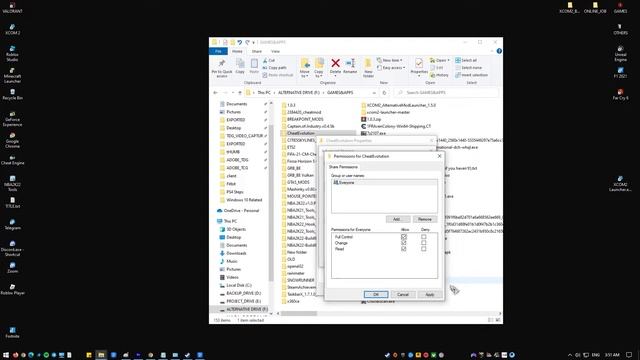Image resolution: width=640 pixels, height=360 pixels.
Task: Select the Share Permissions tab
Action: (x=343, y=167)
